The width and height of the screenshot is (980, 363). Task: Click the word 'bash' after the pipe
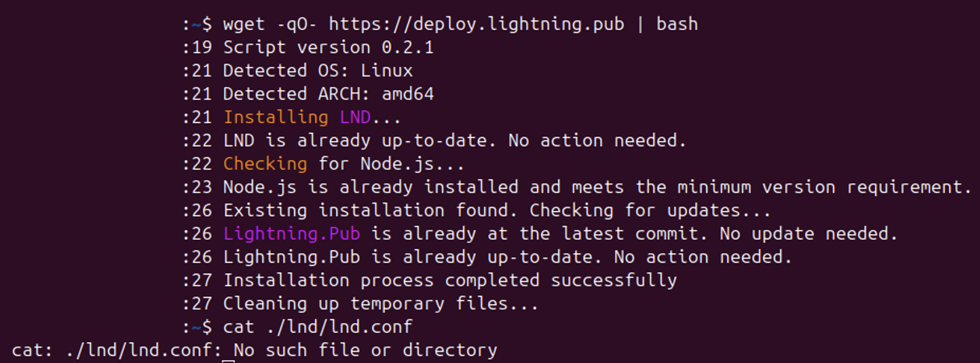tap(677, 24)
